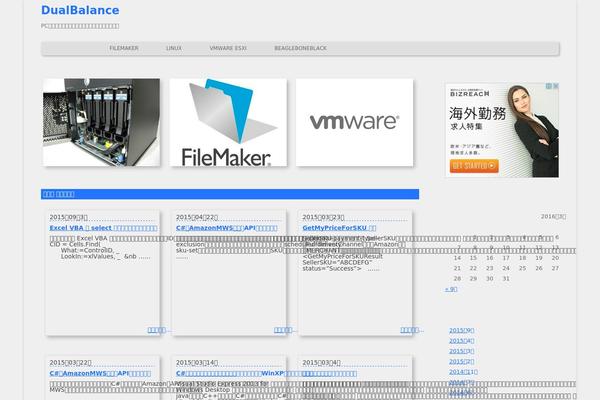Screen dimensions: 600x400
Task: Open the LINUX menu item
Action: pyautogui.click(x=173, y=48)
